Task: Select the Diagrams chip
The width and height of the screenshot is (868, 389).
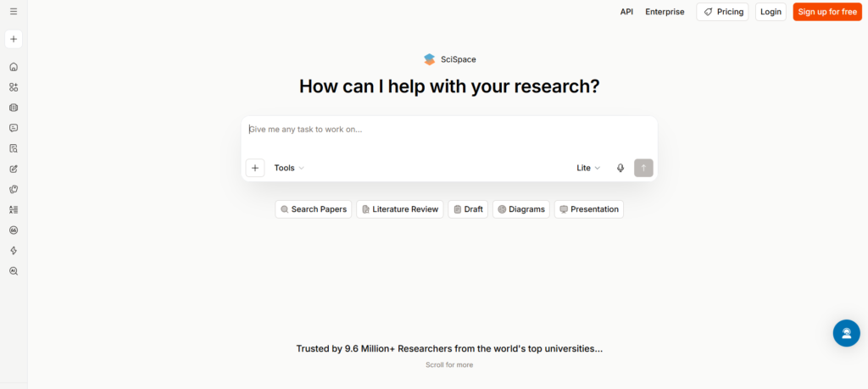Action: pos(521,209)
